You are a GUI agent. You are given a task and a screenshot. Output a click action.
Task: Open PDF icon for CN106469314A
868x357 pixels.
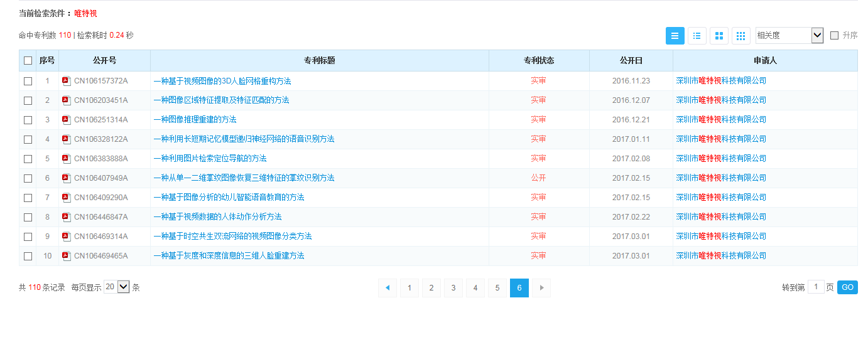(66, 237)
